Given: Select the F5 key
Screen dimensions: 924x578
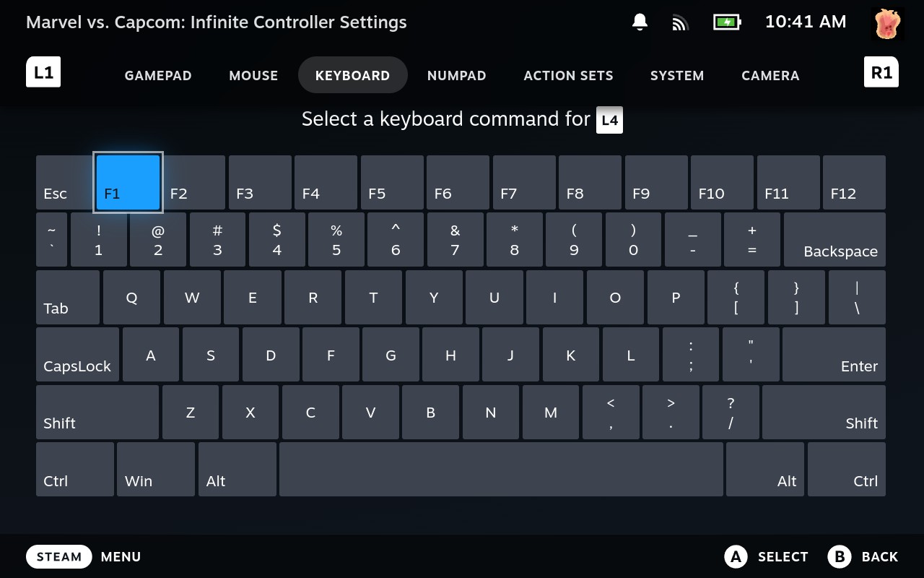Looking at the screenshot, I should [392, 183].
